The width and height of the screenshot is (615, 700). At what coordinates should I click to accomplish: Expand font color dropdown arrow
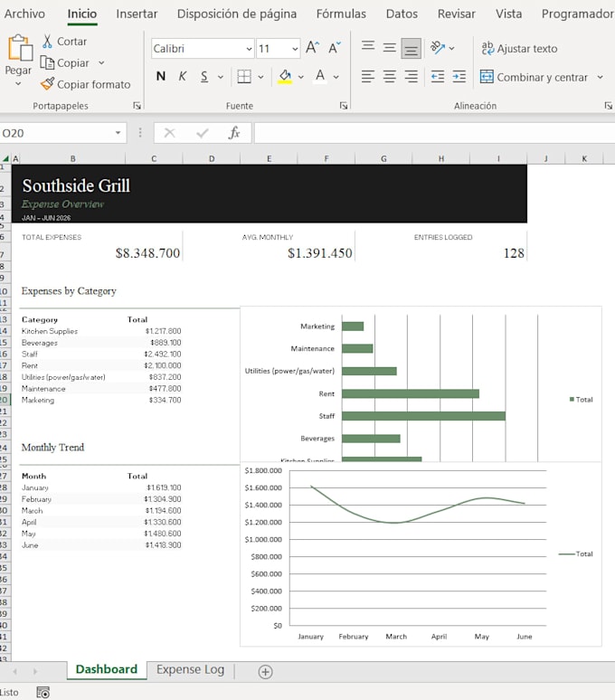coord(336,77)
